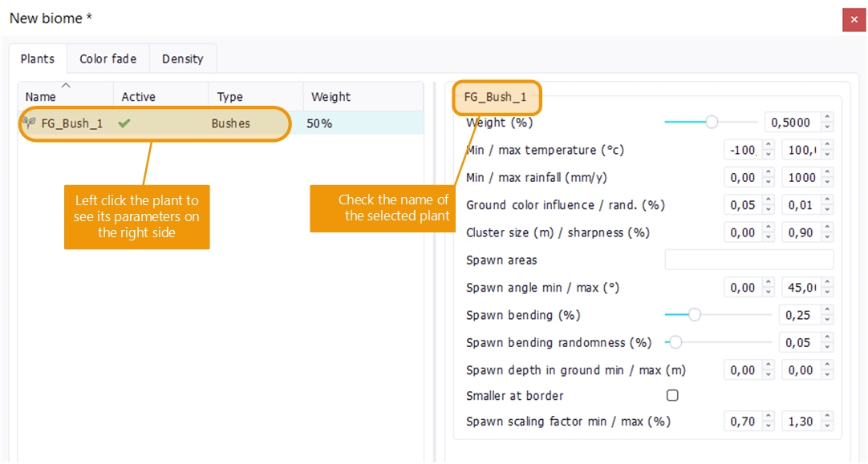The image size is (868, 464).
Task: Click the min temperature stepper arrows
Action: click(x=768, y=150)
